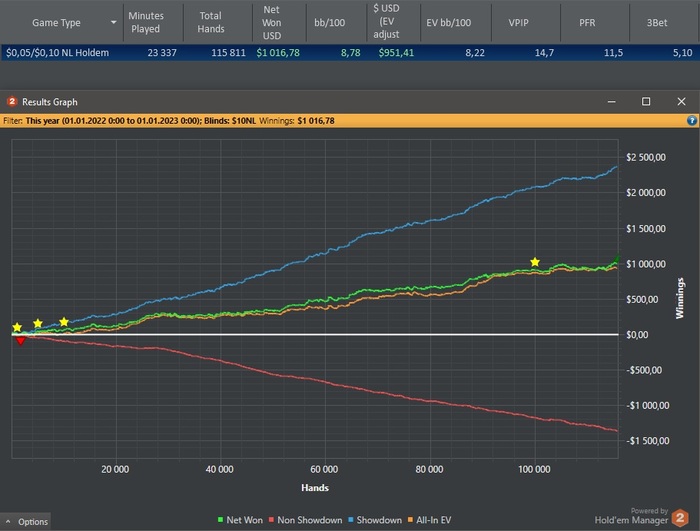Maximize the Results Graph window
The image size is (700, 531).
click(x=646, y=102)
